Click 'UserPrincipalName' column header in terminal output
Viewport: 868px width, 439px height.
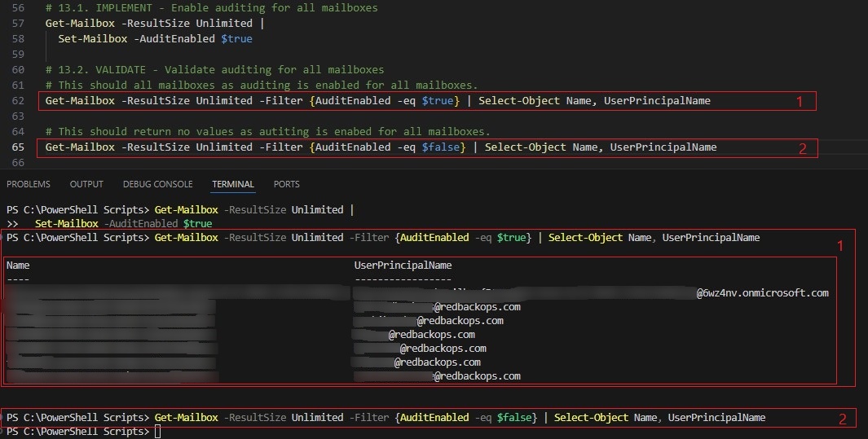[403, 266]
